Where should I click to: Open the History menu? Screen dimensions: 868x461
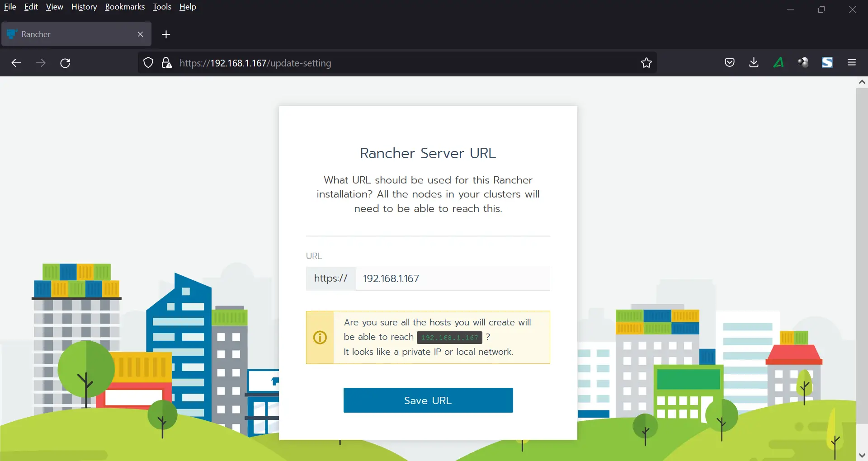pyautogui.click(x=84, y=7)
